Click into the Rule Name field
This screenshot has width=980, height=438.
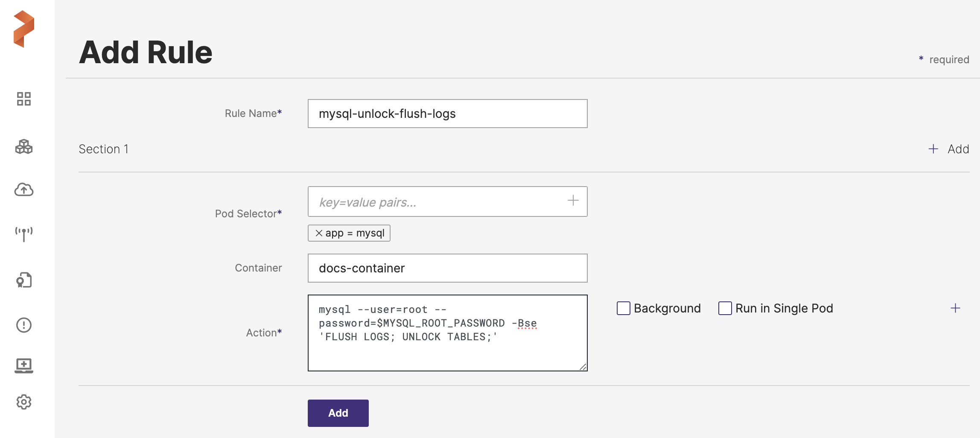[447, 114]
